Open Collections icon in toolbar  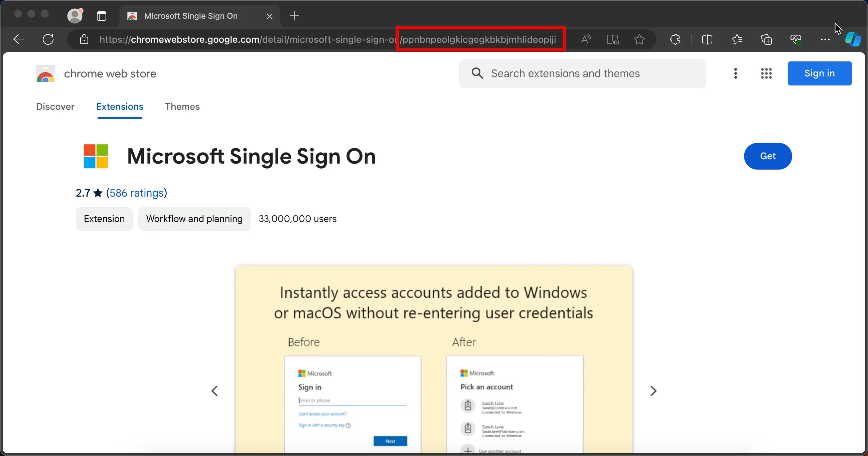coord(766,39)
